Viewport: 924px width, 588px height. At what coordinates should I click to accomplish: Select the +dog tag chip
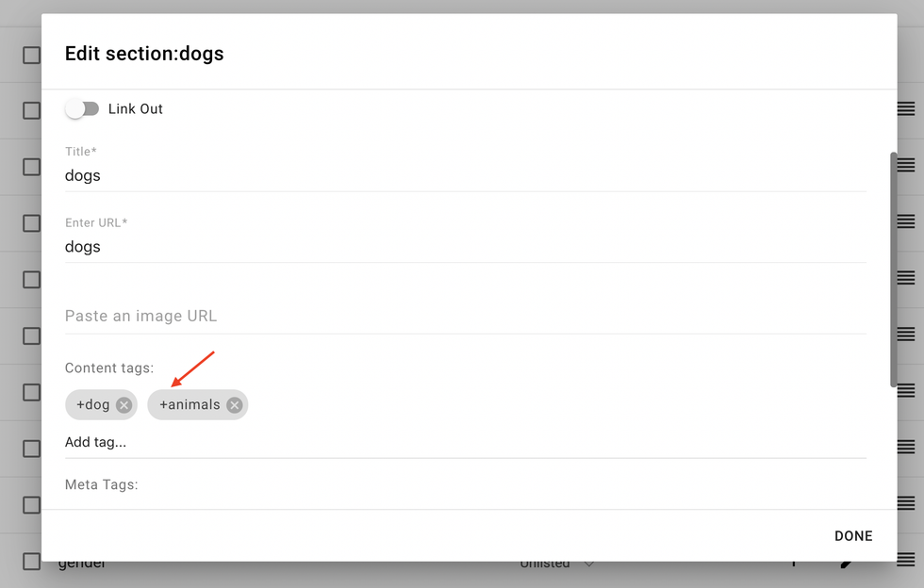[91, 404]
